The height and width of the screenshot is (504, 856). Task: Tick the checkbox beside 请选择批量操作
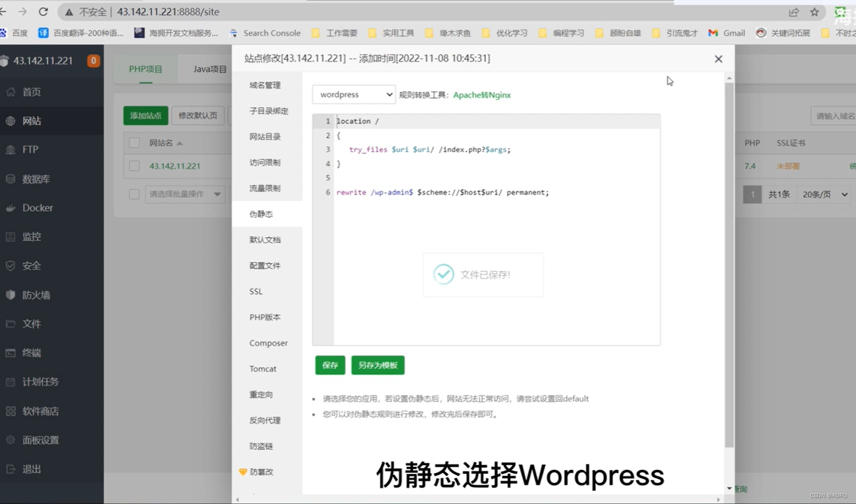pyautogui.click(x=135, y=194)
